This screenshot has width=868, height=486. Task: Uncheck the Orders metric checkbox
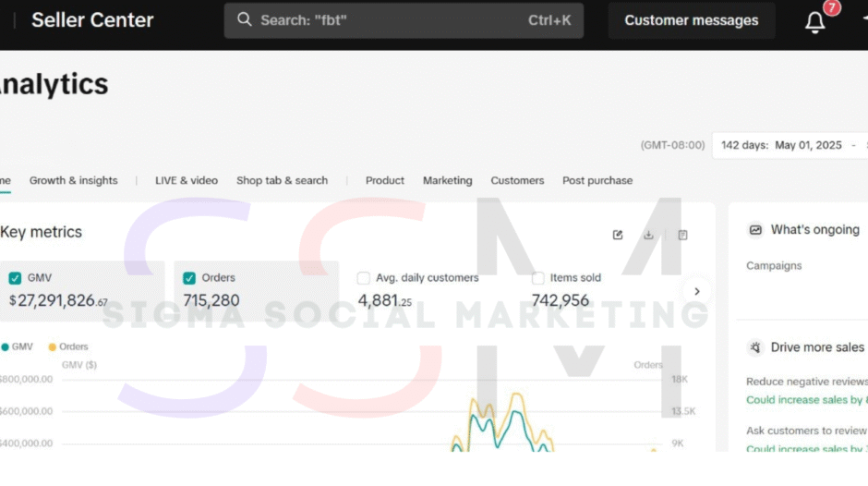(x=189, y=278)
